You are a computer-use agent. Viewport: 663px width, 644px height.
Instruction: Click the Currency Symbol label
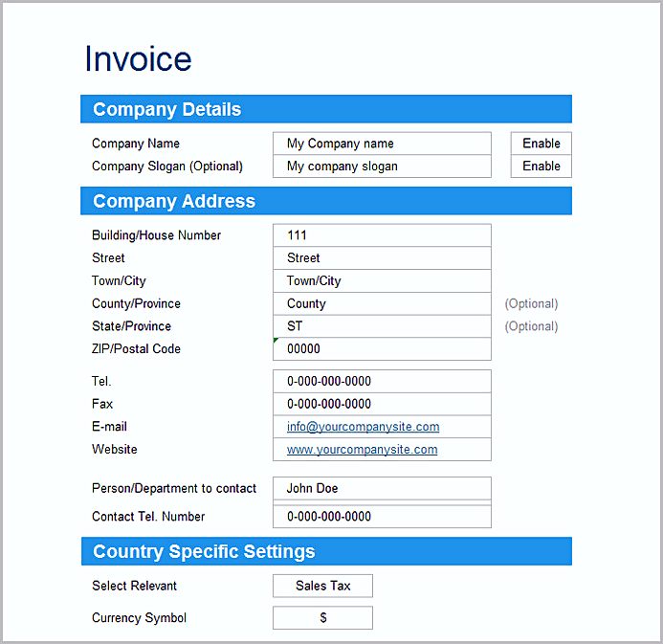tap(139, 618)
